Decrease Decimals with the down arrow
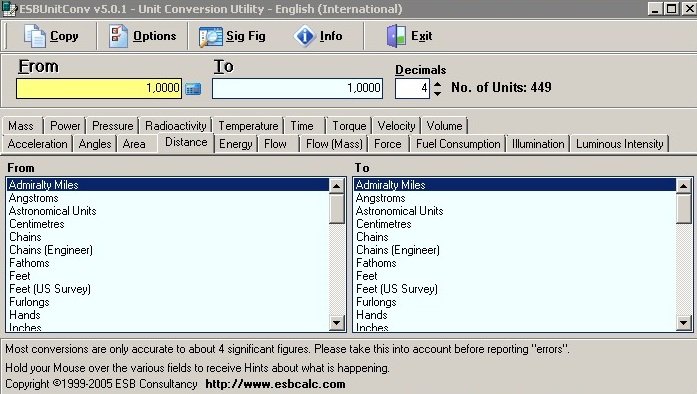This screenshot has width=697, height=394. tap(437, 93)
